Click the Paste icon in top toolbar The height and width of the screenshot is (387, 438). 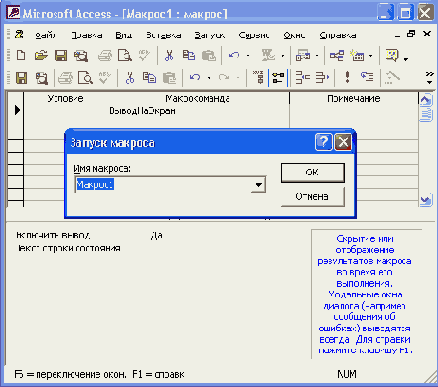209,56
